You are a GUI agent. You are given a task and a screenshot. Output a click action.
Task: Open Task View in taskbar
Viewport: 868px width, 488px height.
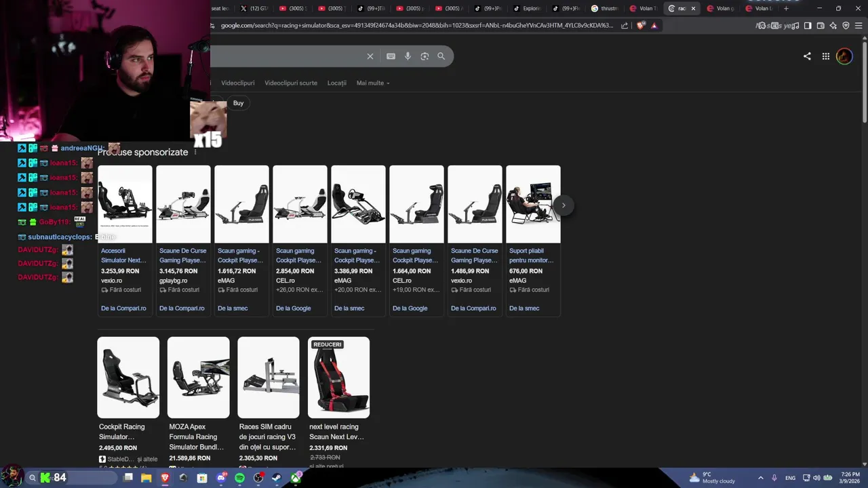point(127,478)
